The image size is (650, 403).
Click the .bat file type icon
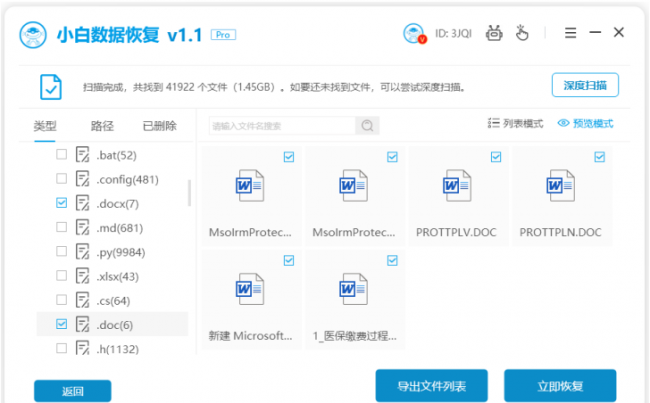(x=82, y=155)
